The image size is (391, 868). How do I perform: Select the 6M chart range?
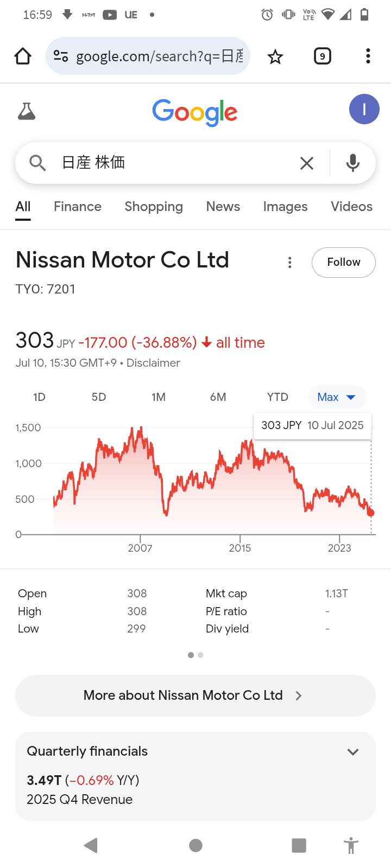218,397
